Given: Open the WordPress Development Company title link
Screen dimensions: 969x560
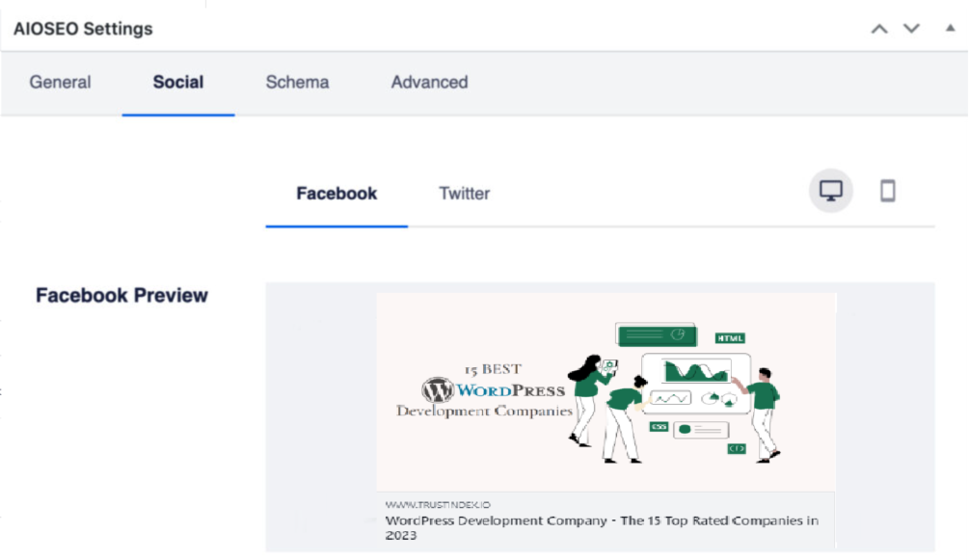Looking at the screenshot, I should coord(601,527).
